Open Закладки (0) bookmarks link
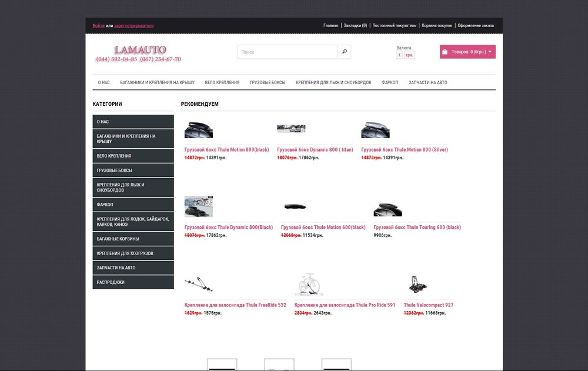This screenshot has width=588, height=371. (355, 25)
